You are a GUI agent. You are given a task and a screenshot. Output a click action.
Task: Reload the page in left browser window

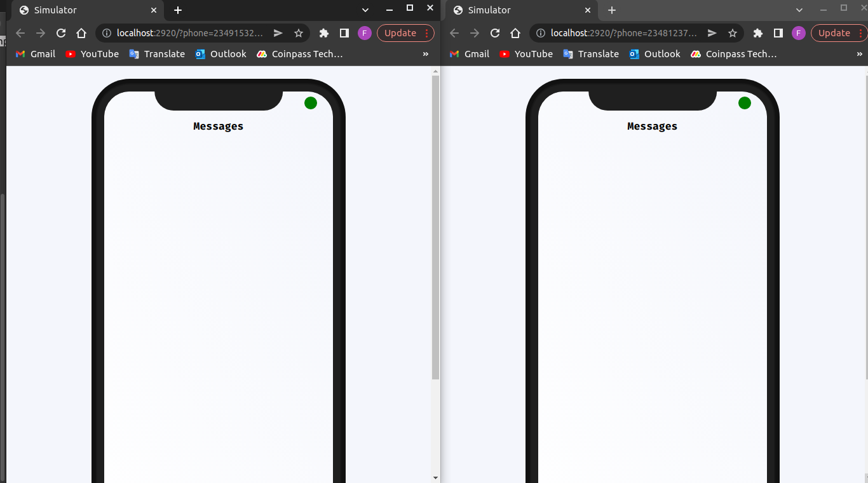61,33
